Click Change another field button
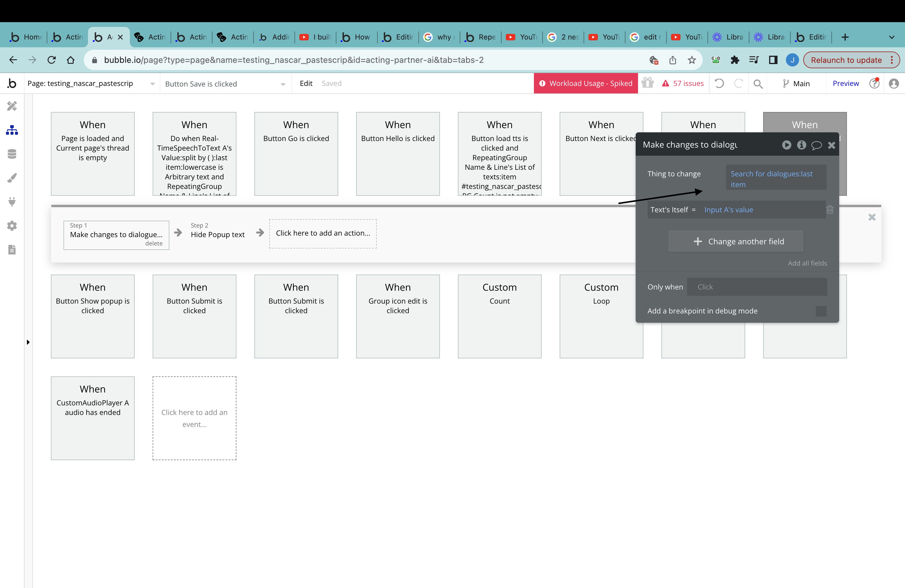This screenshot has height=588, width=905. click(x=735, y=242)
